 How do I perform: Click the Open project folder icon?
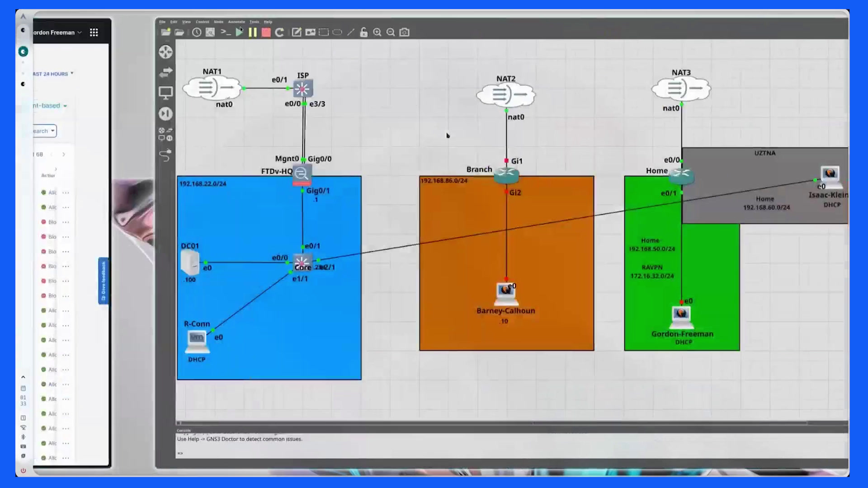click(179, 32)
